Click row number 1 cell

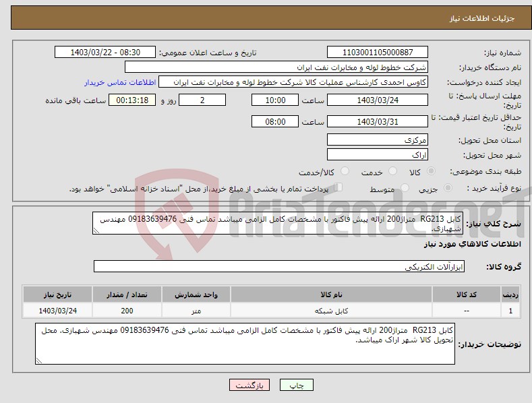(x=510, y=311)
